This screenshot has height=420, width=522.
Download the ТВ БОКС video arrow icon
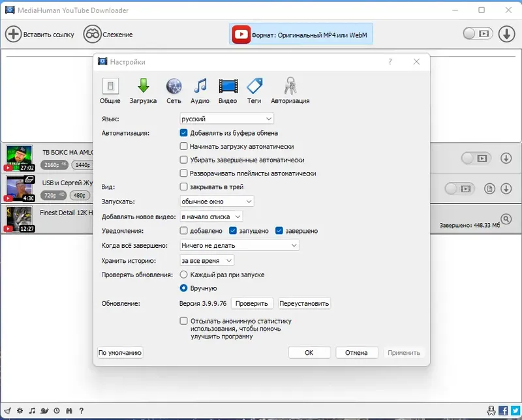click(x=506, y=158)
